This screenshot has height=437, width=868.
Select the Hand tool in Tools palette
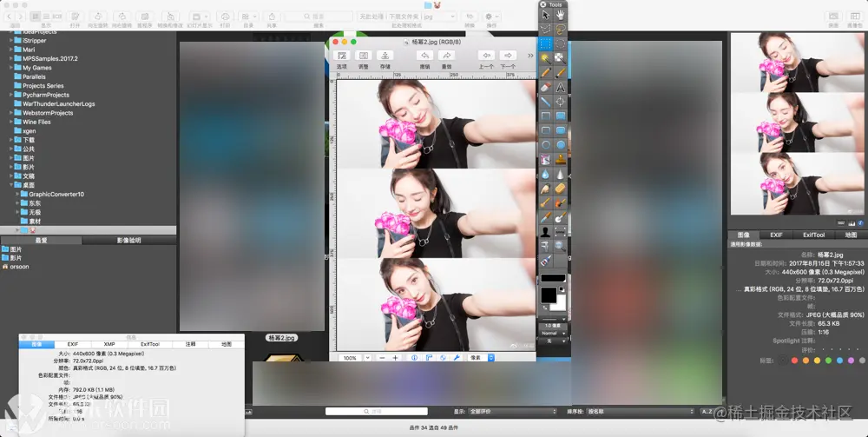coord(561,15)
